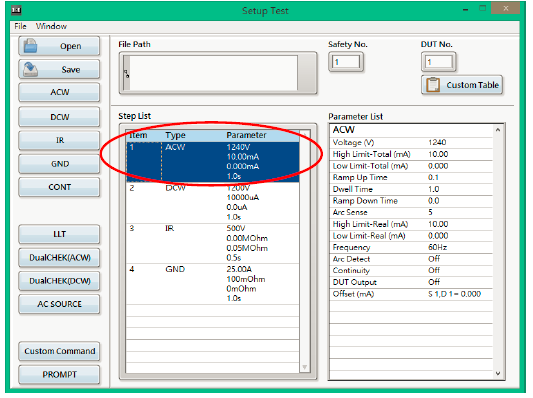Add an ACW test step
The width and height of the screenshot is (533, 398).
[59, 92]
